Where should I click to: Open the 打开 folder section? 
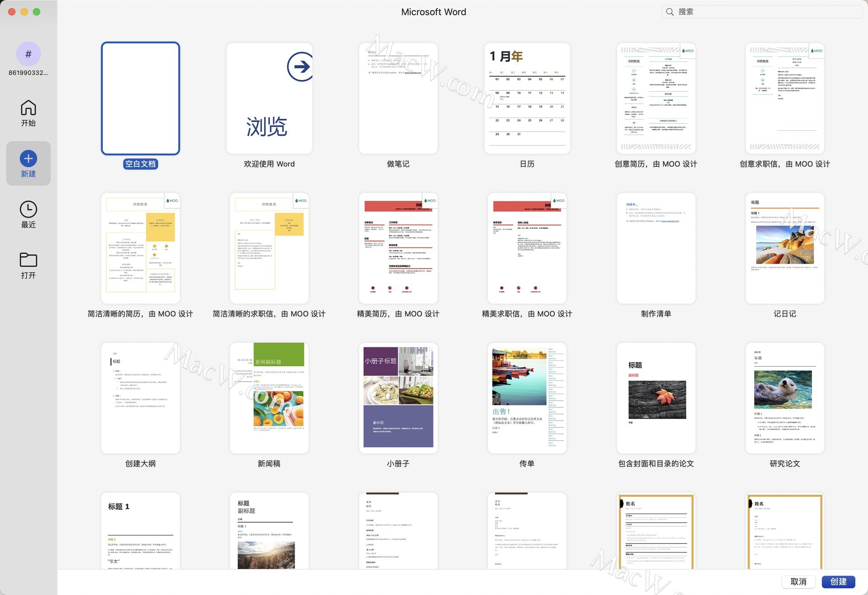(28, 265)
